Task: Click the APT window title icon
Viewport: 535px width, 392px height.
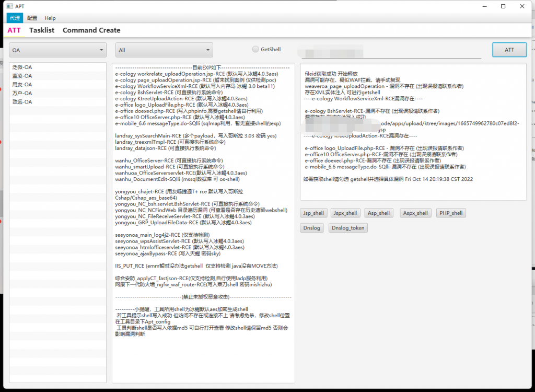Action: coord(10,6)
